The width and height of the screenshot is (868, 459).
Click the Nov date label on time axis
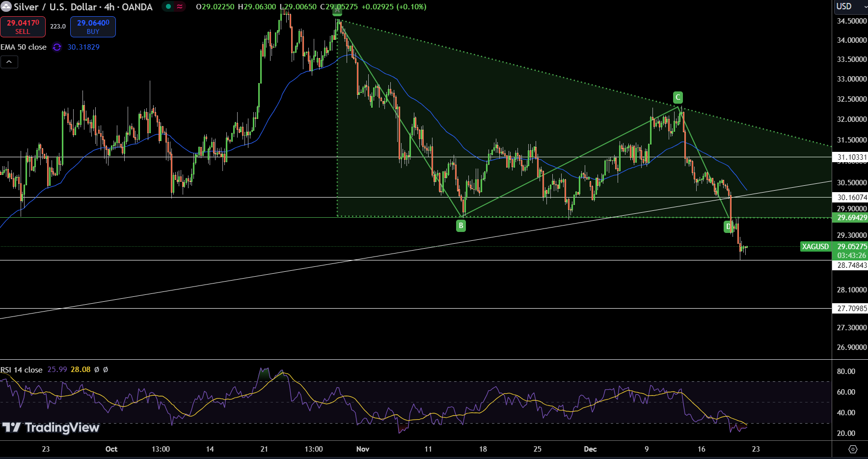click(363, 449)
